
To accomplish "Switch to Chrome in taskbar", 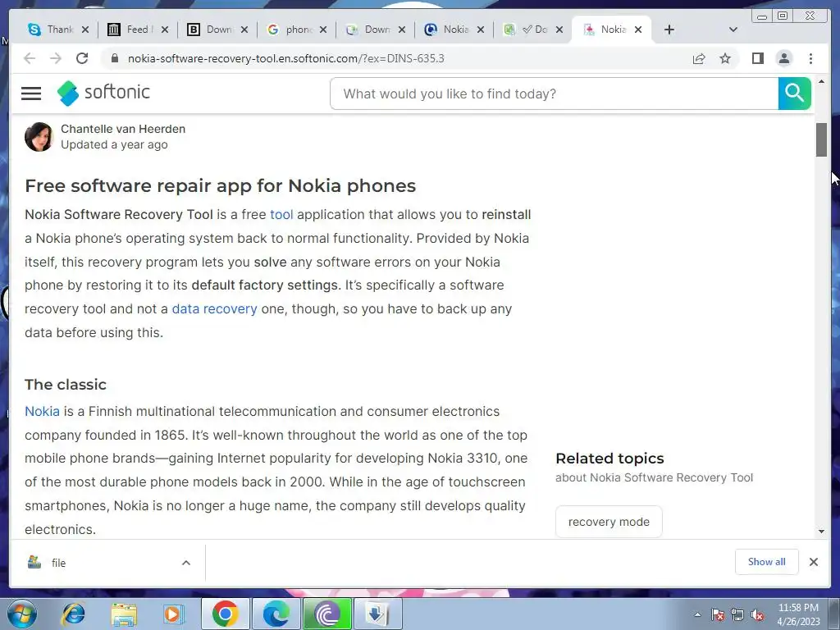I will coord(225,614).
